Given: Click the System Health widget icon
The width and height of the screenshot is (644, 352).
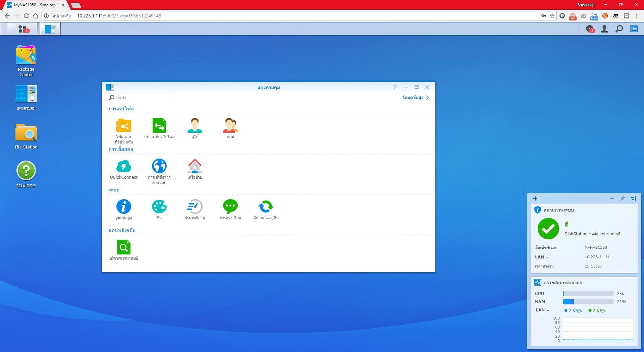Looking at the screenshot, I should coord(538,210).
